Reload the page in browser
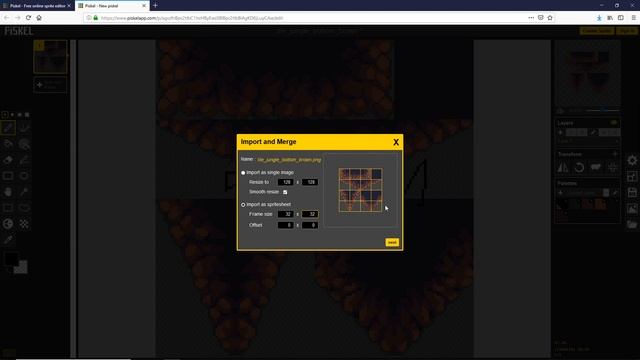640x360 pixels. 28,18
